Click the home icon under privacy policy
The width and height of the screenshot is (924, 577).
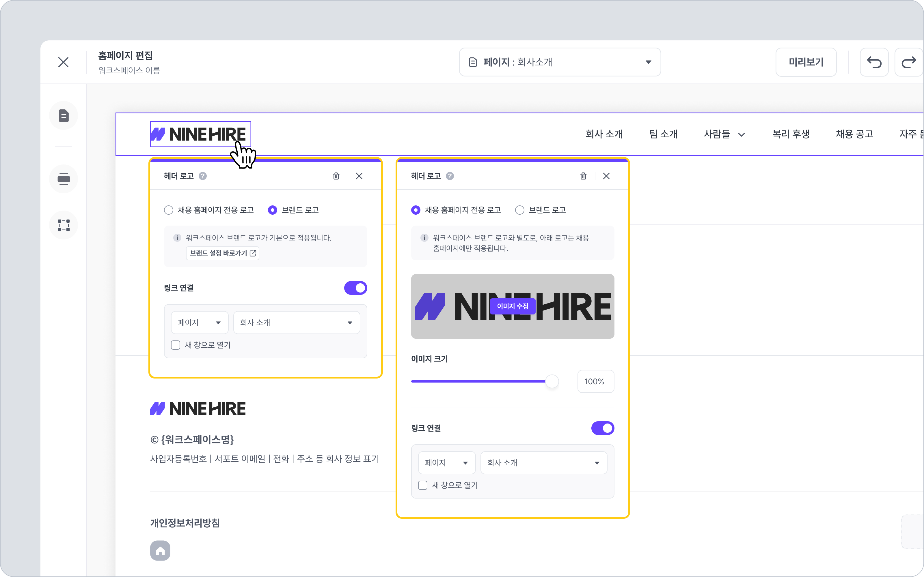[160, 551]
